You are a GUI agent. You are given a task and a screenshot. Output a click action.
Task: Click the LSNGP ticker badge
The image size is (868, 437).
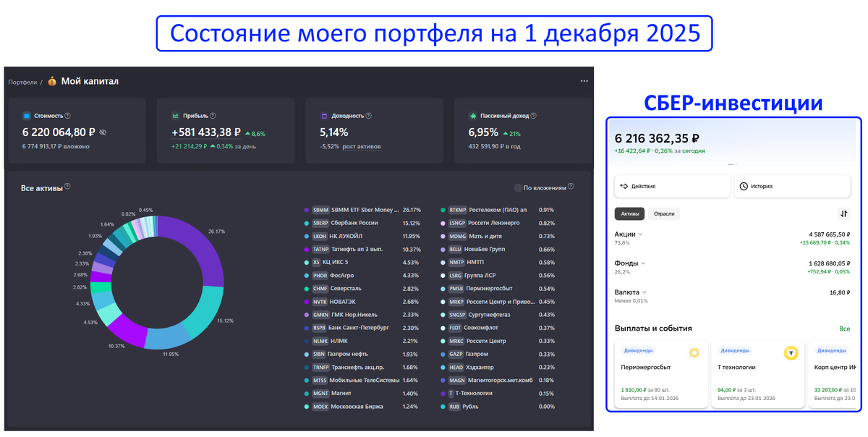(458, 223)
